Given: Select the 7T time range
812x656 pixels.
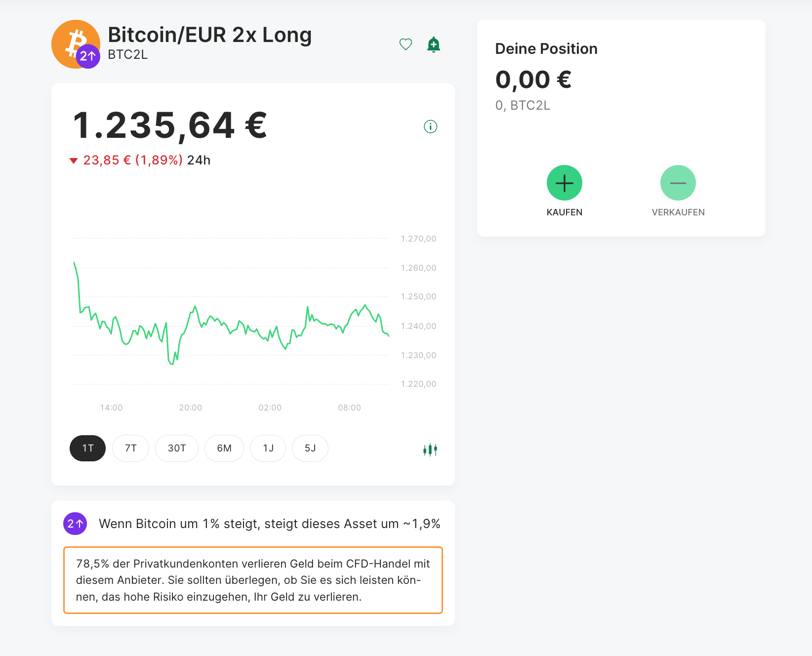Looking at the screenshot, I should (x=130, y=448).
